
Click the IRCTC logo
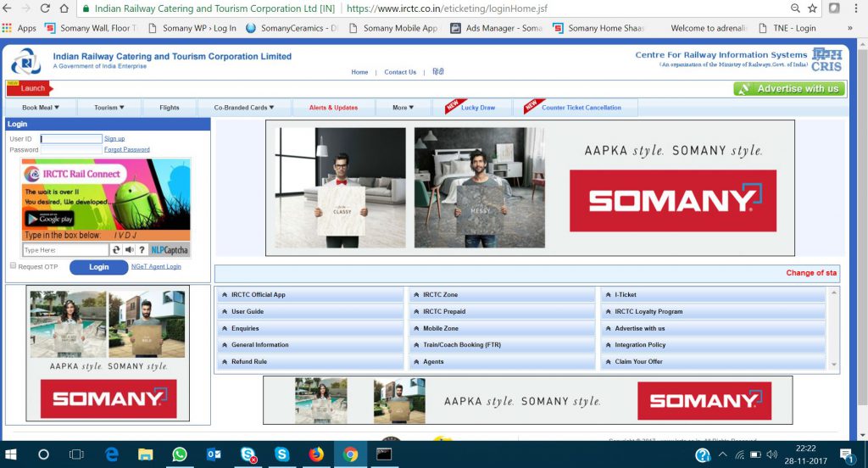click(25, 62)
